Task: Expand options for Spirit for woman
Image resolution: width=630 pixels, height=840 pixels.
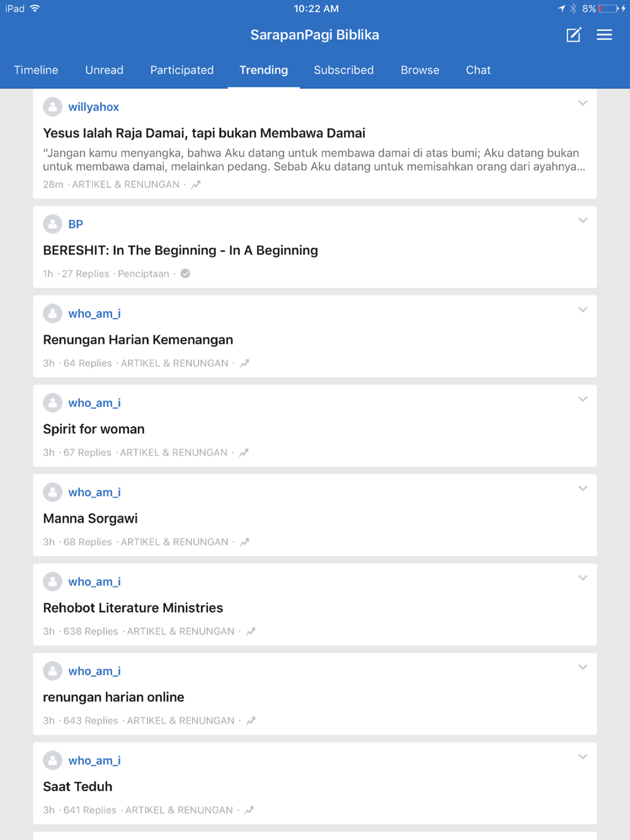Action: coord(583,399)
